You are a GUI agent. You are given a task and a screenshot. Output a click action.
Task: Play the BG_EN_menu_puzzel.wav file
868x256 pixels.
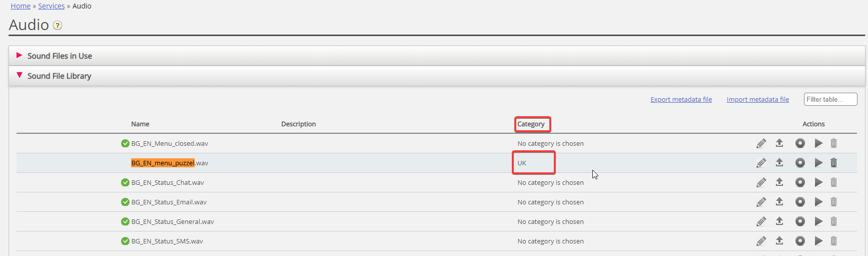[x=818, y=163]
